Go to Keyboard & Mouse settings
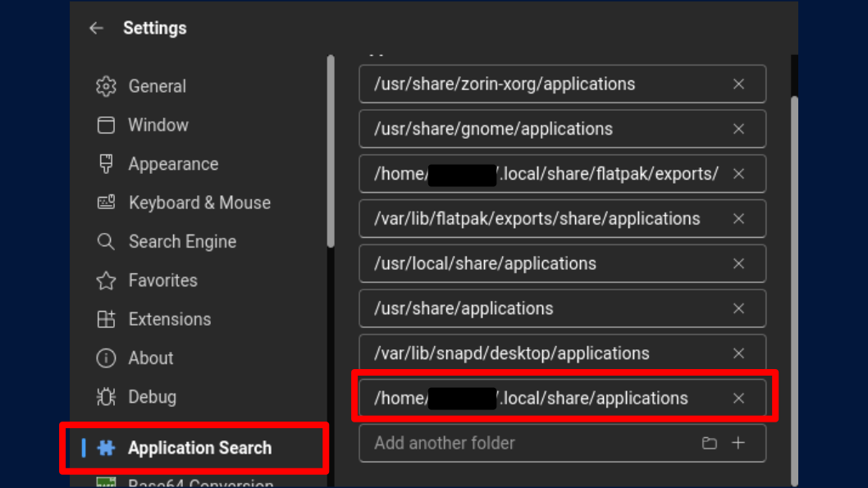868x488 pixels. tap(199, 203)
